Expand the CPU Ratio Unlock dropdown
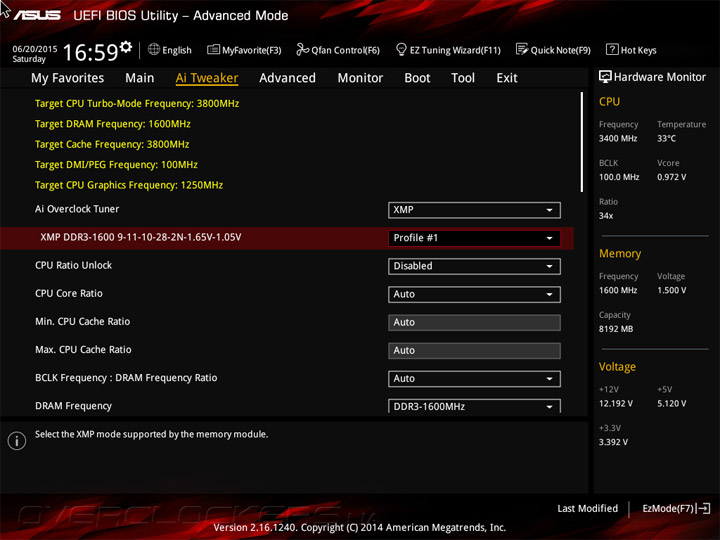Viewport: 720px width, 540px height. point(474,266)
